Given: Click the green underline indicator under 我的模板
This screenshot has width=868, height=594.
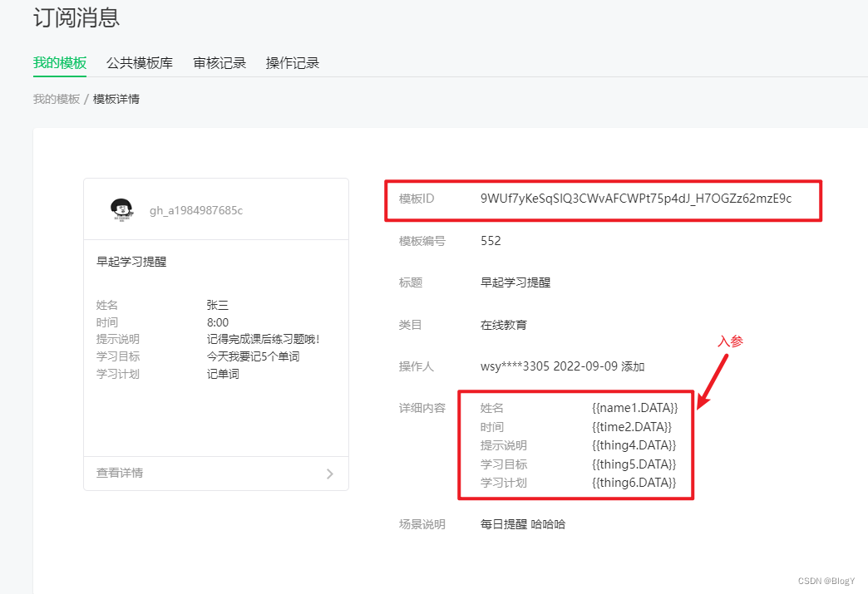Looking at the screenshot, I should pos(59,75).
